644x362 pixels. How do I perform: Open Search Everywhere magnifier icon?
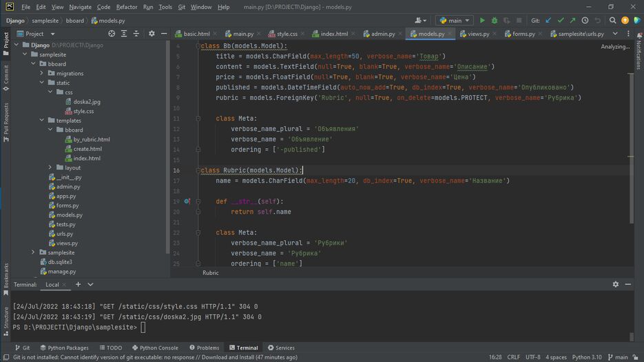(612, 20)
